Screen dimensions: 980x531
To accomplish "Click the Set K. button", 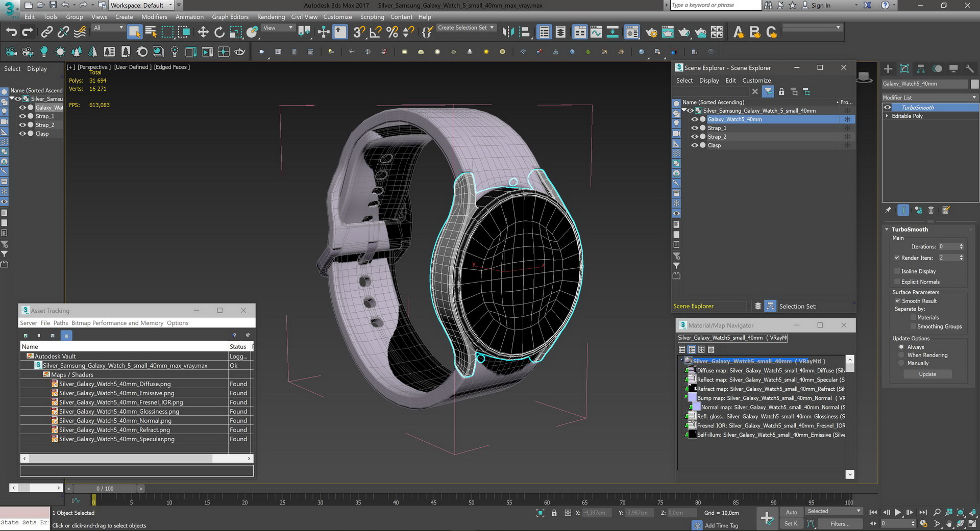I will [x=792, y=523].
